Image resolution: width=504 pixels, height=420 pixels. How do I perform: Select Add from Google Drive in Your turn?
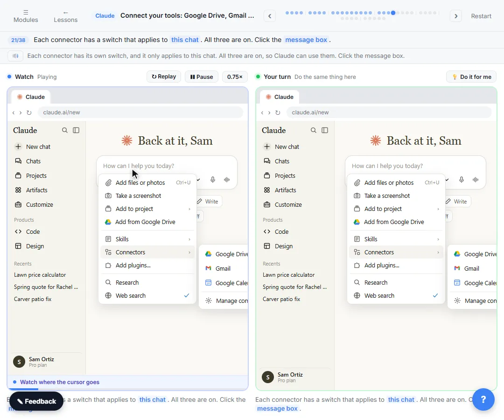(x=396, y=222)
